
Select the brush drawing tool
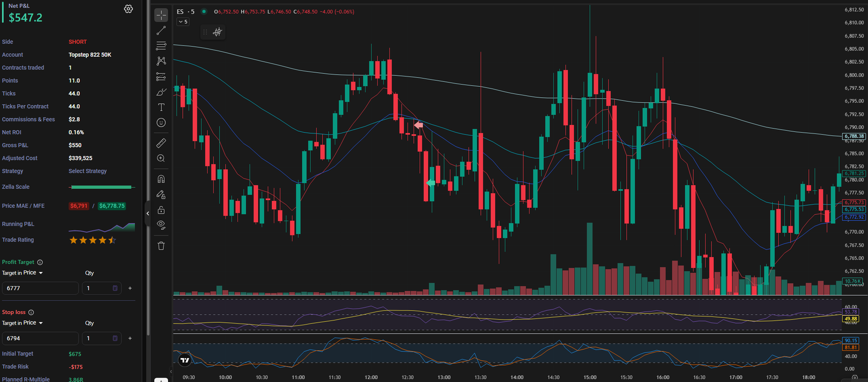coord(161,92)
